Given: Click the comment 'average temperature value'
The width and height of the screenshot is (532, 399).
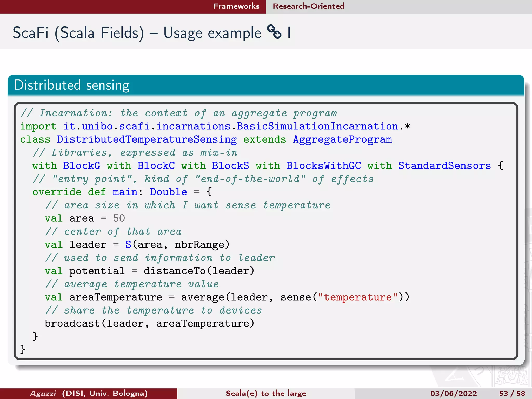Looking at the screenshot, I should [132, 284].
